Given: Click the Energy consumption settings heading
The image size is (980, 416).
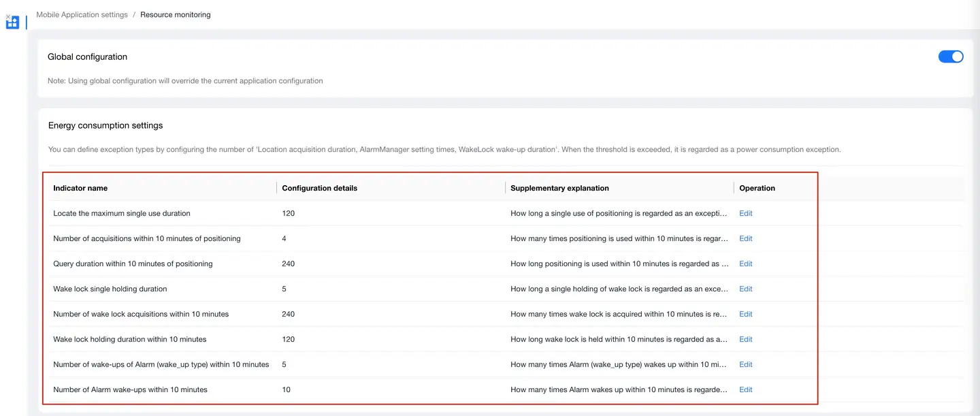Looking at the screenshot, I should pyautogui.click(x=105, y=125).
